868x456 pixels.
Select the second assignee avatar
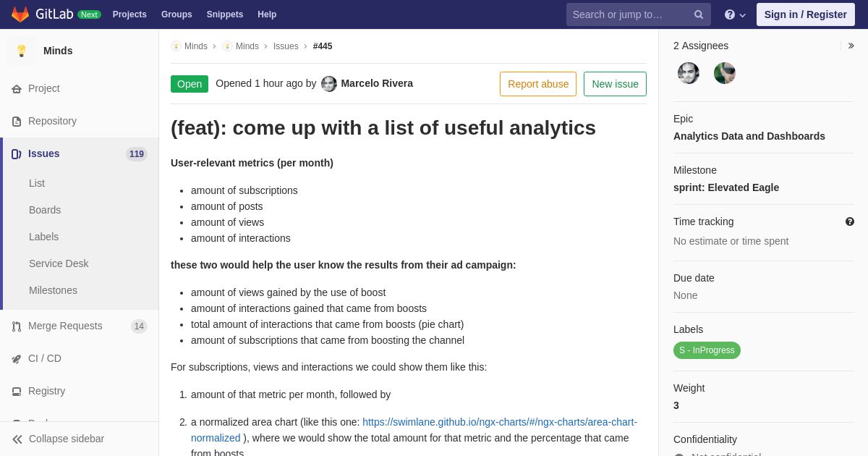pyautogui.click(x=725, y=73)
